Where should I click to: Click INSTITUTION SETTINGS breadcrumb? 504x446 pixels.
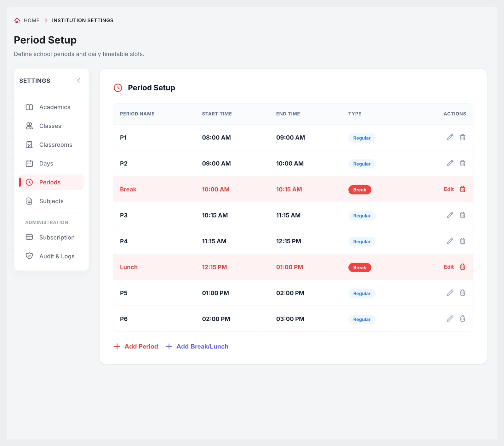coord(83,20)
